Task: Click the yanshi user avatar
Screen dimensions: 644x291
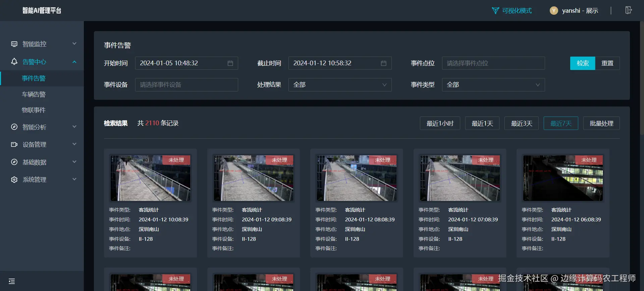Action: (553, 11)
